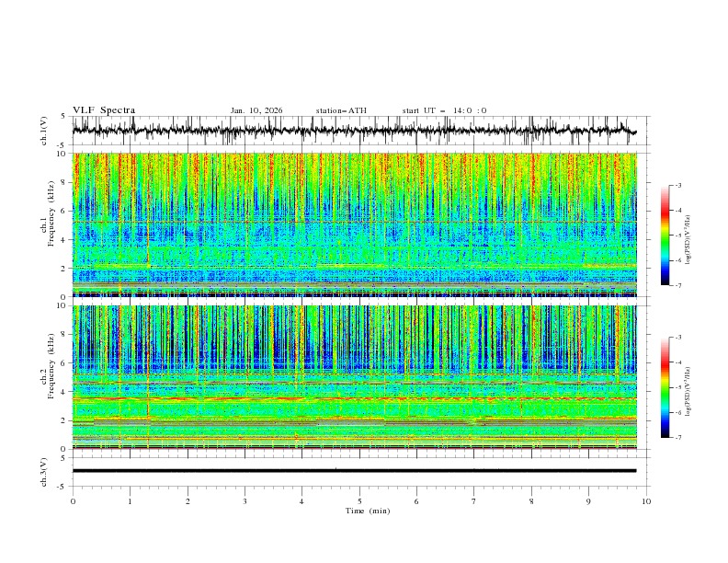Click inside the ch.1 spectrogram panel
728x563 pixels.
(354, 225)
